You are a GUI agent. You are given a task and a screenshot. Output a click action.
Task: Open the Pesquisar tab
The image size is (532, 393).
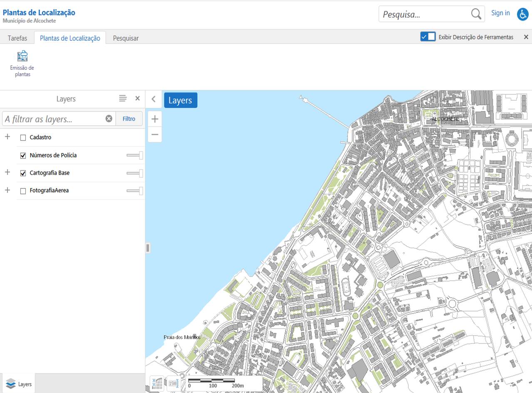click(126, 38)
